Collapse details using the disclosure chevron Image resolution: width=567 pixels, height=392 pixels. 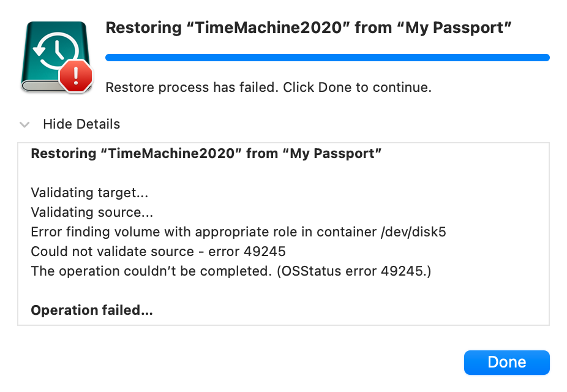click(x=24, y=124)
